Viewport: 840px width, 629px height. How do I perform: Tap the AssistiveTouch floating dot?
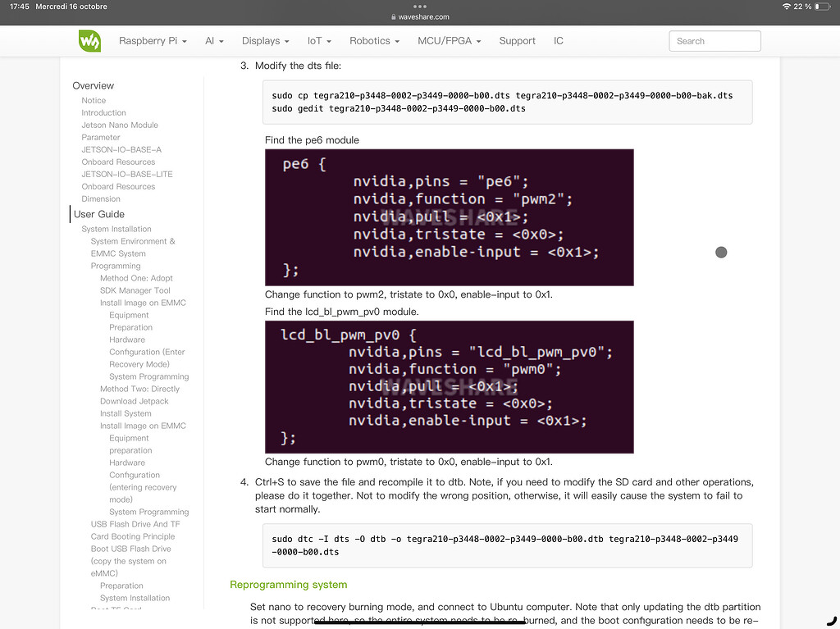[721, 252]
